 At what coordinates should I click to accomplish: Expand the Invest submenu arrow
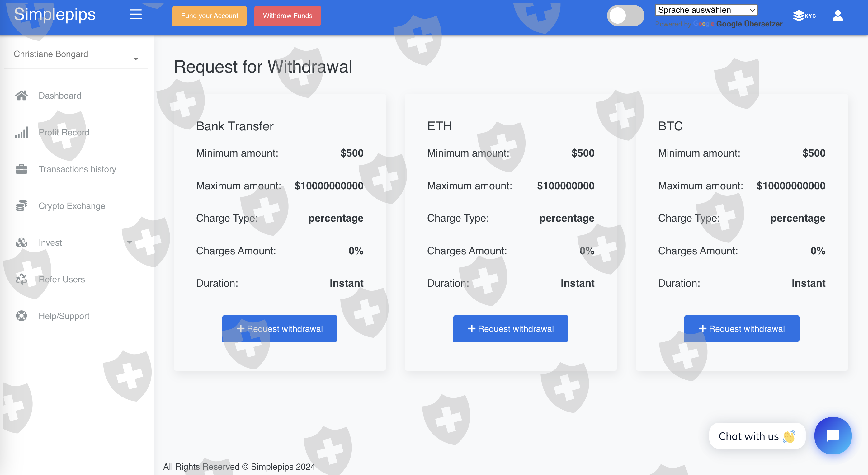130,242
